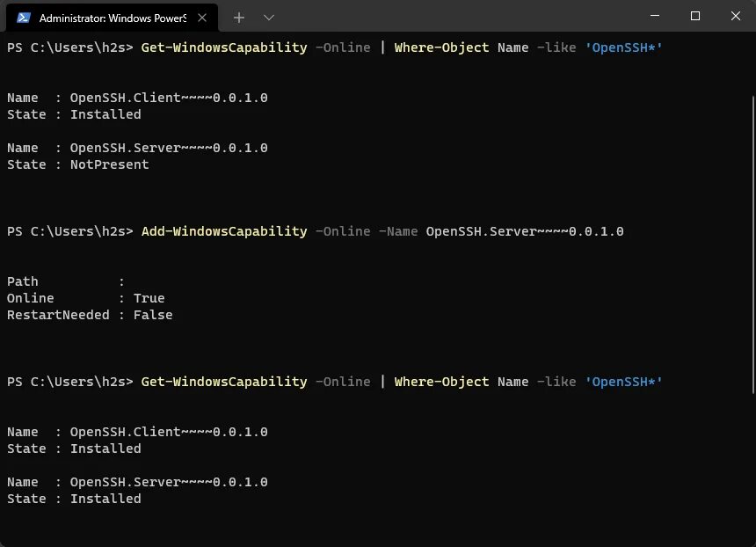Minimize the terminal window
Image resolution: width=756 pixels, height=547 pixels.
tap(655, 16)
